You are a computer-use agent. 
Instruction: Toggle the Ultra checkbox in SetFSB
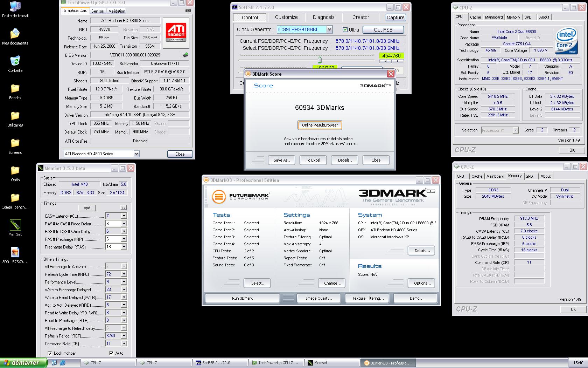coord(345,30)
